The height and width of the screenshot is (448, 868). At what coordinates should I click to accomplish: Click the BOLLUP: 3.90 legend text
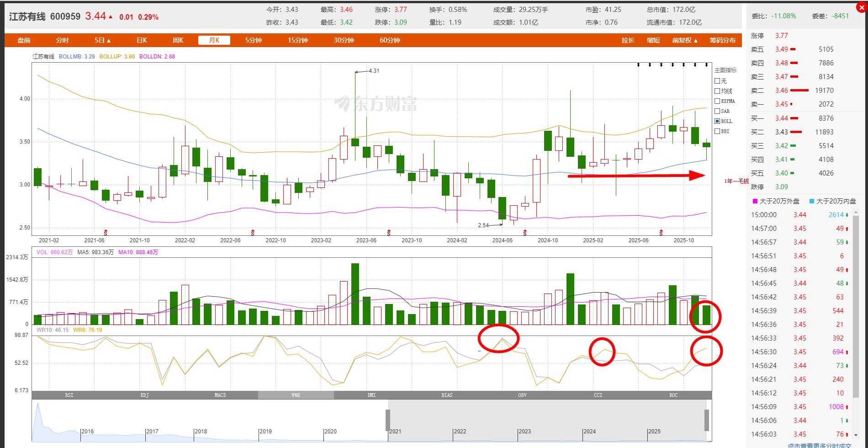point(117,57)
